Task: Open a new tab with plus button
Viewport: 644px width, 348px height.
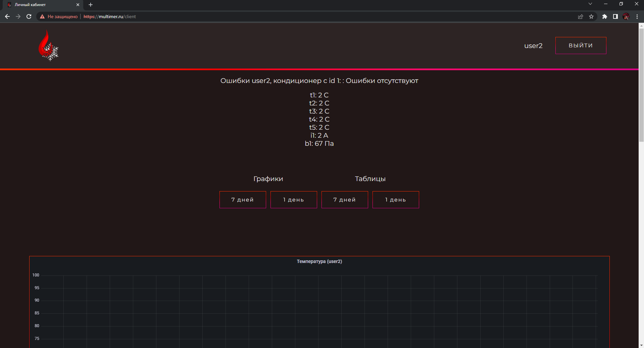Action: pyautogui.click(x=91, y=5)
